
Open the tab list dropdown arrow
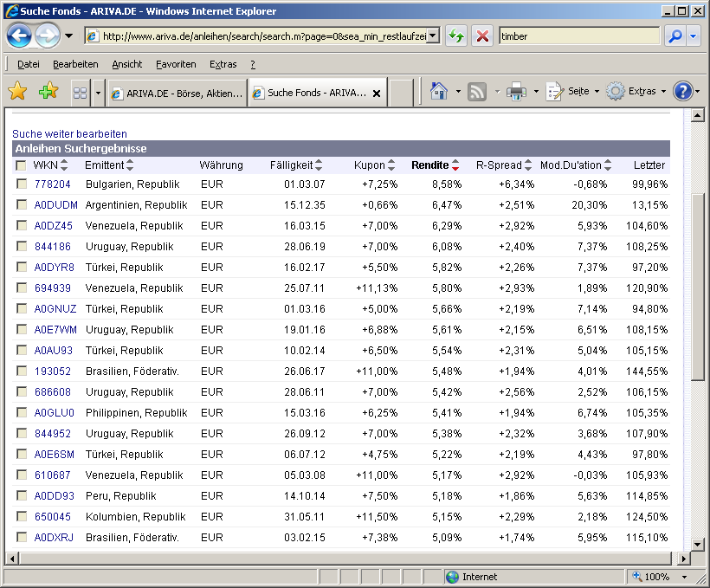point(98,93)
